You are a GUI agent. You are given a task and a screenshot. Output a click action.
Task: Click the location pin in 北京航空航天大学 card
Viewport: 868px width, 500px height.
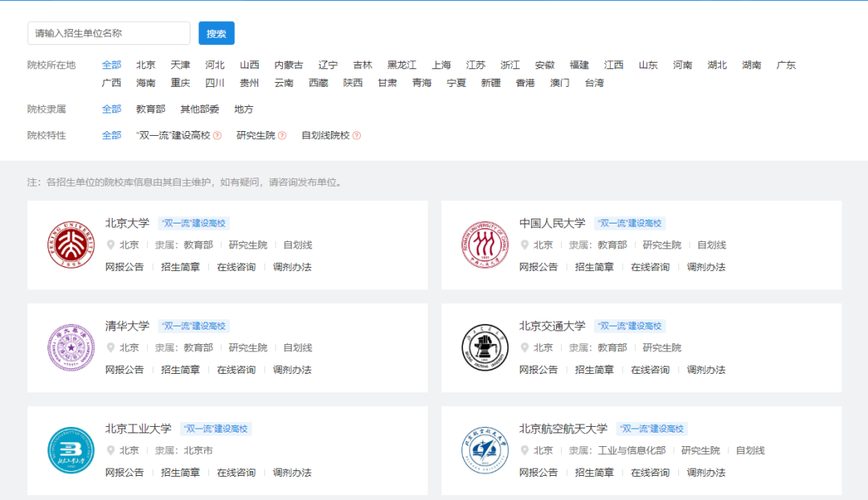[525, 450]
